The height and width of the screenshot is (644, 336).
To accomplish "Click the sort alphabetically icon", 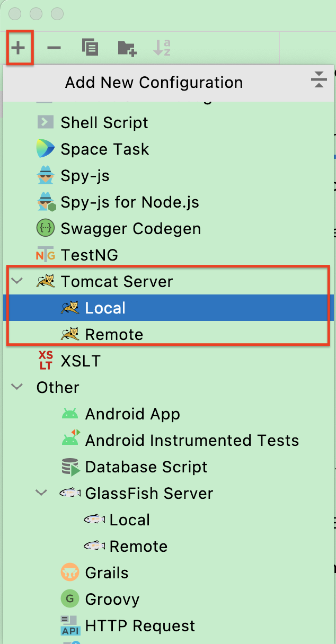I will (162, 48).
